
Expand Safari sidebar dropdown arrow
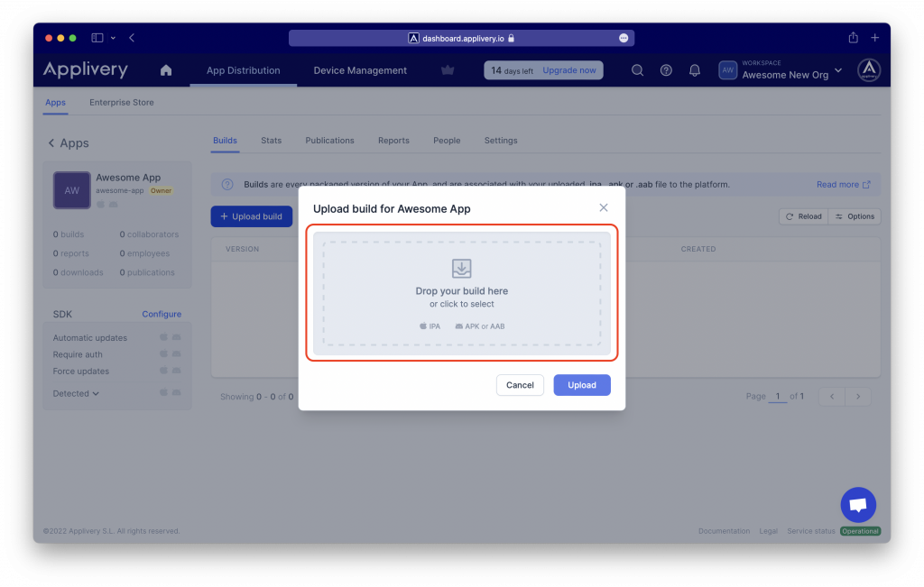coord(113,38)
